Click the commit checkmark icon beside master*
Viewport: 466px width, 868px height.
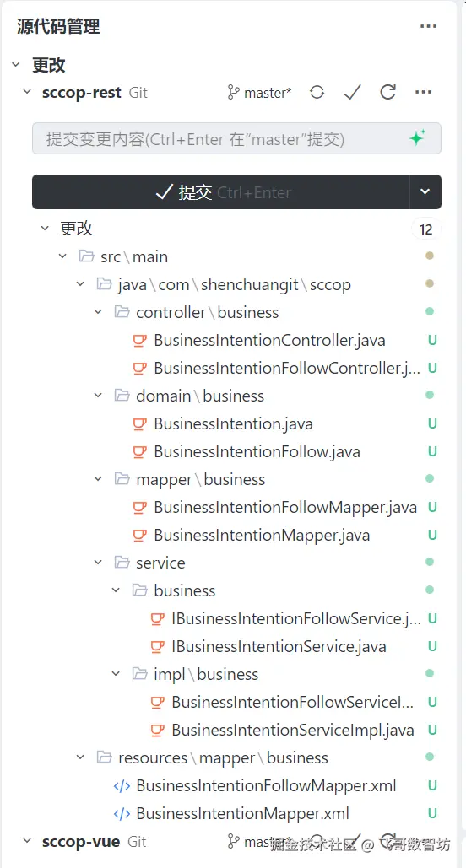[x=352, y=93]
